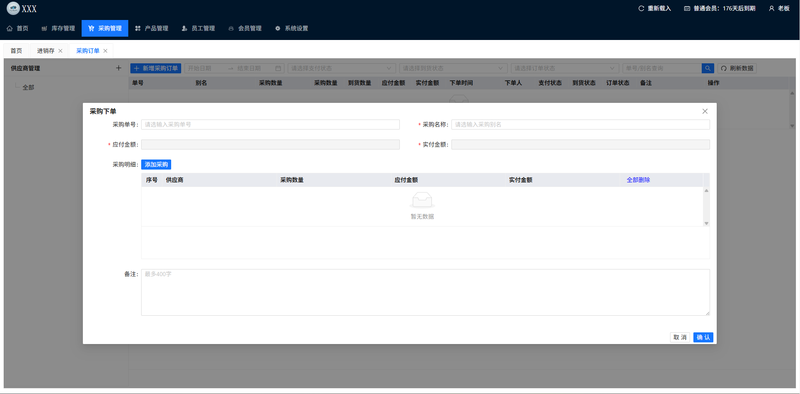The height and width of the screenshot is (394, 800).
Task: Open the 请选择订单状态 dropdown
Action: click(x=565, y=68)
